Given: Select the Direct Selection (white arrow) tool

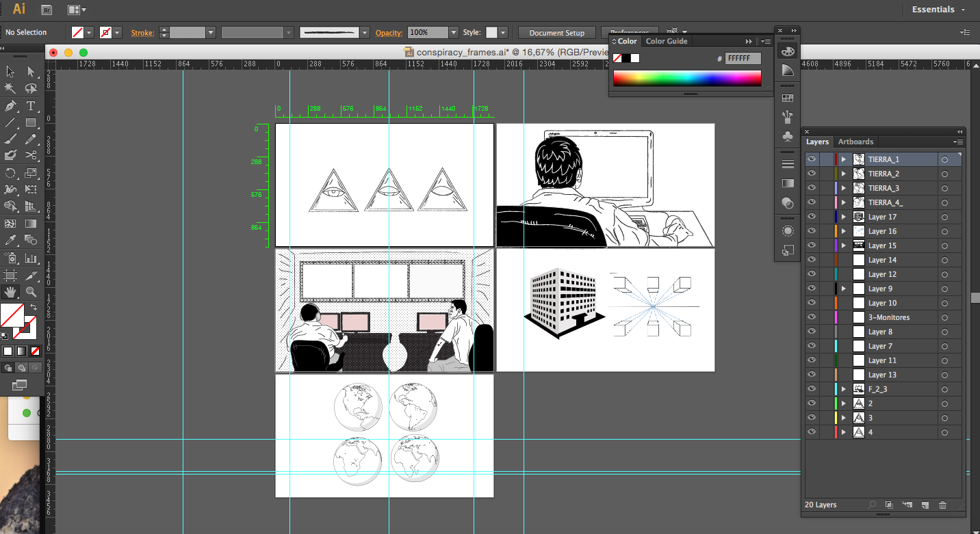Looking at the screenshot, I should coord(31,71).
